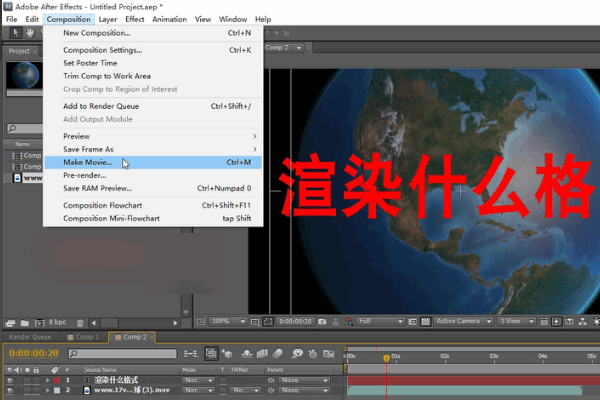Click the new folder icon in Project panel
The height and width of the screenshot is (400, 600).
24,322
